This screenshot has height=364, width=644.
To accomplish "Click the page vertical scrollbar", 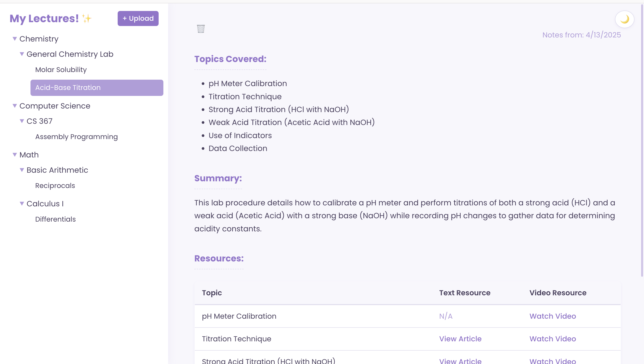I will [x=642, y=140].
